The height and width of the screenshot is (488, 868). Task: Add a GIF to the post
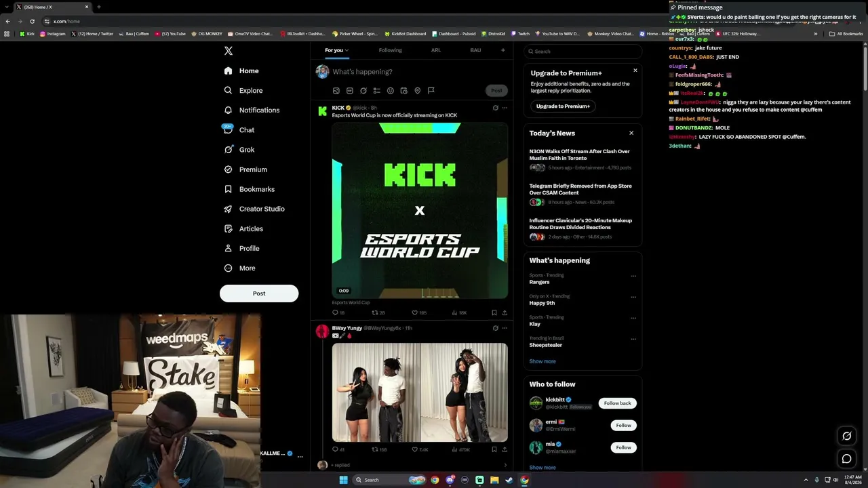coord(349,91)
